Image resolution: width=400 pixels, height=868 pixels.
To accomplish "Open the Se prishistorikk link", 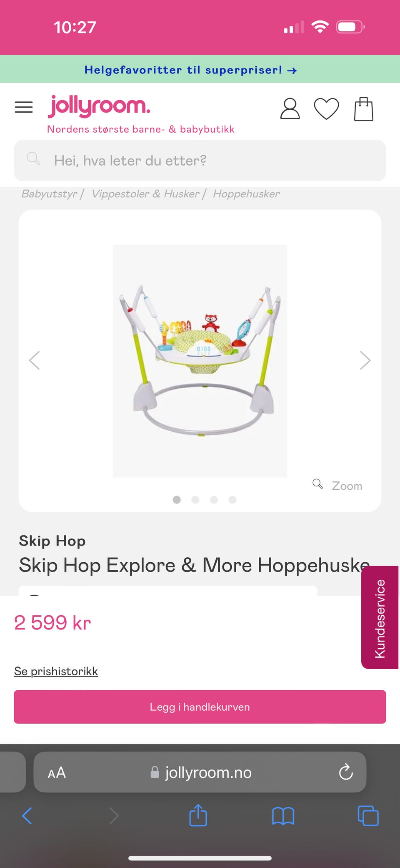I will coord(56,671).
